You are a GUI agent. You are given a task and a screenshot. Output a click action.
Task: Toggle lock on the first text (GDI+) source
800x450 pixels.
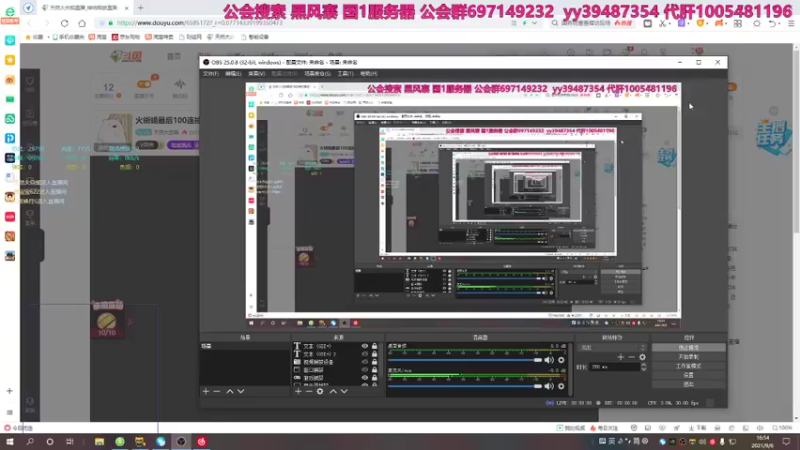click(x=374, y=346)
